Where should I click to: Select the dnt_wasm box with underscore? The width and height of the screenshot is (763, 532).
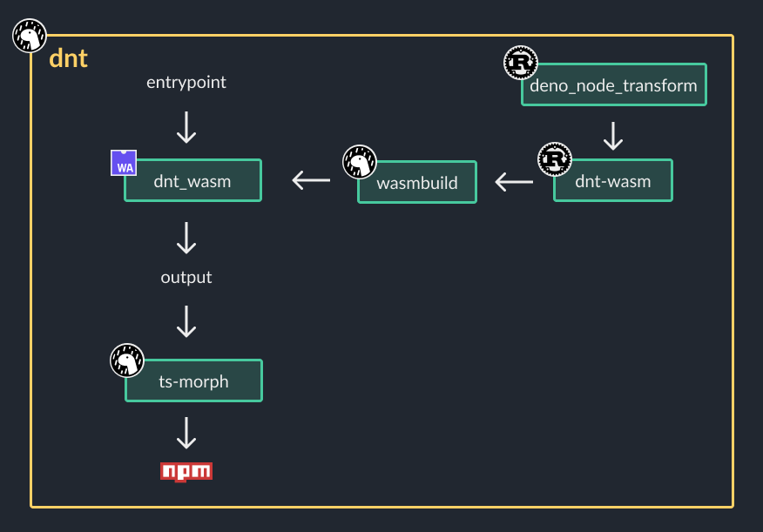click(x=193, y=180)
